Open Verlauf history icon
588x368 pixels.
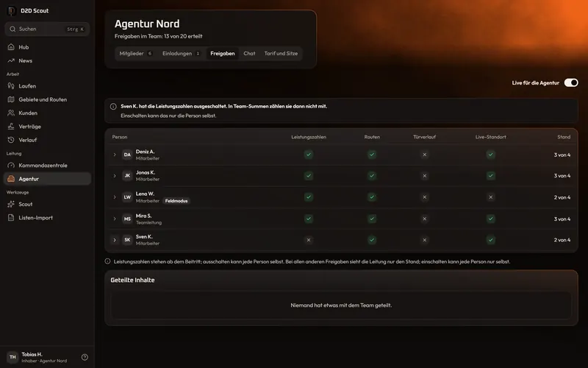pyautogui.click(x=11, y=140)
